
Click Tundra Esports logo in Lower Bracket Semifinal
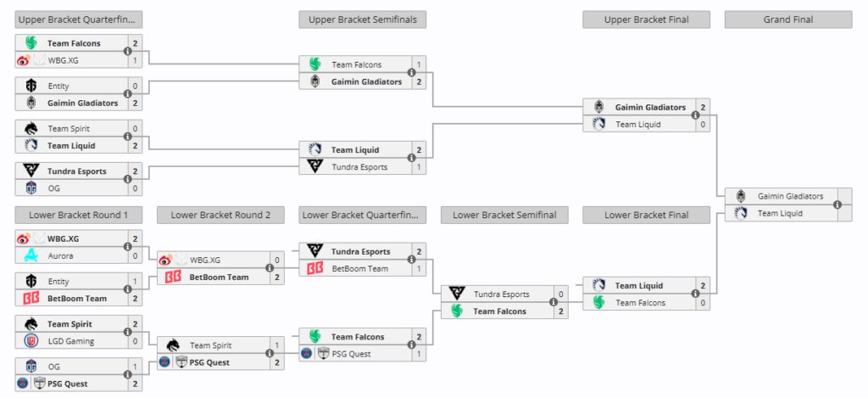[x=456, y=294]
